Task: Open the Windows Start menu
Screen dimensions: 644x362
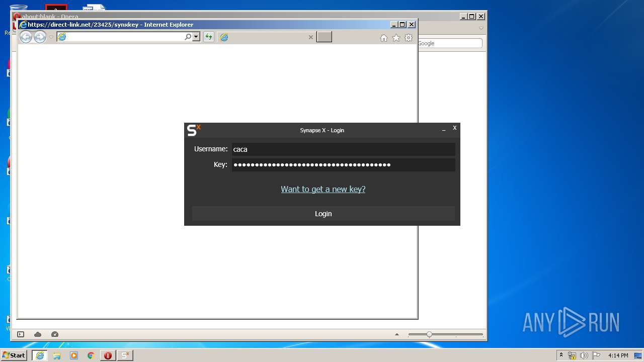Action: pos(14,355)
